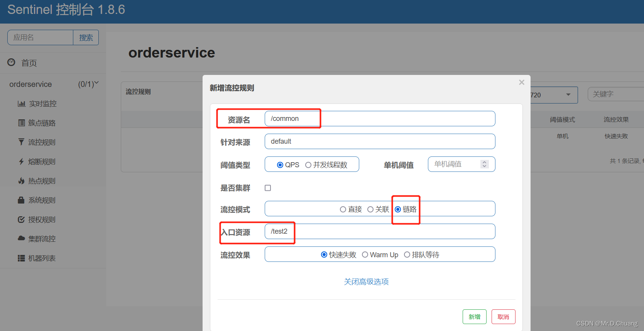Open the page size dropdown showing 720
Screen dimensions: 644x331
click(568, 95)
